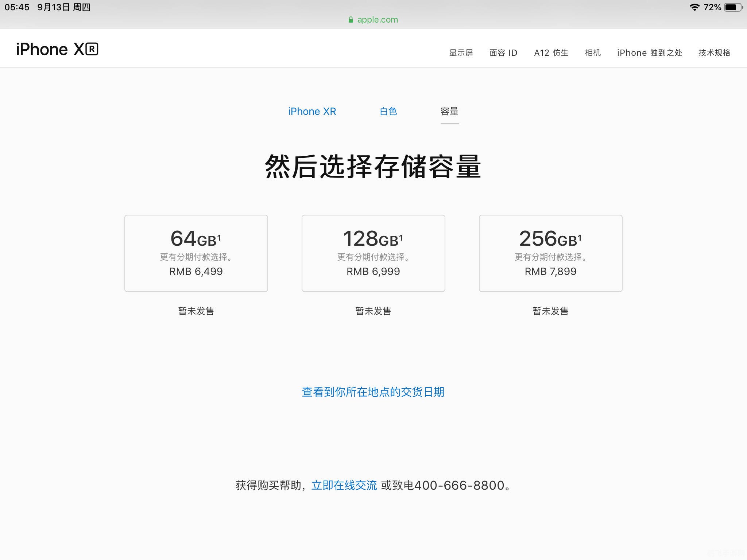This screenshot has width=747, height=560.
Task: Tap the apple.com address bar
Action: click(377, 20)
